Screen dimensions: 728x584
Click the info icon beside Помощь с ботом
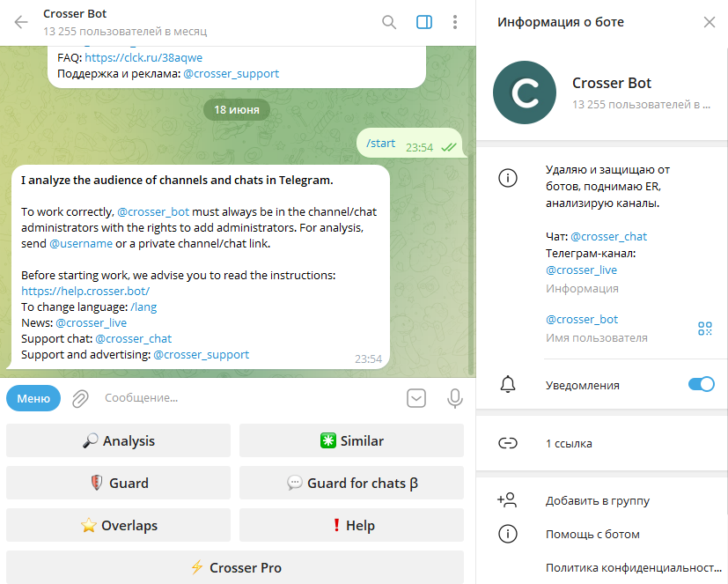point(507,535)
